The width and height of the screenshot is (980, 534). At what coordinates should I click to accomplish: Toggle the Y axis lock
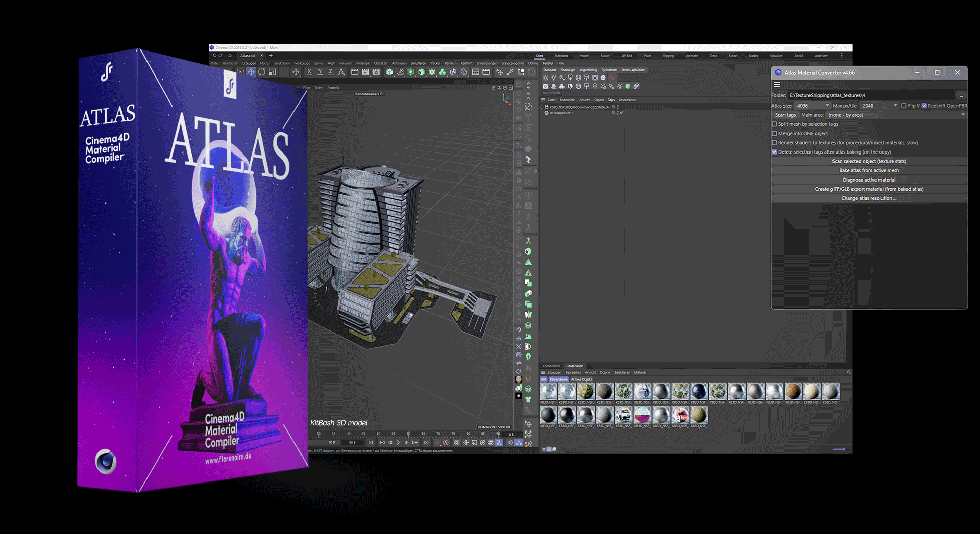point(320,72)
